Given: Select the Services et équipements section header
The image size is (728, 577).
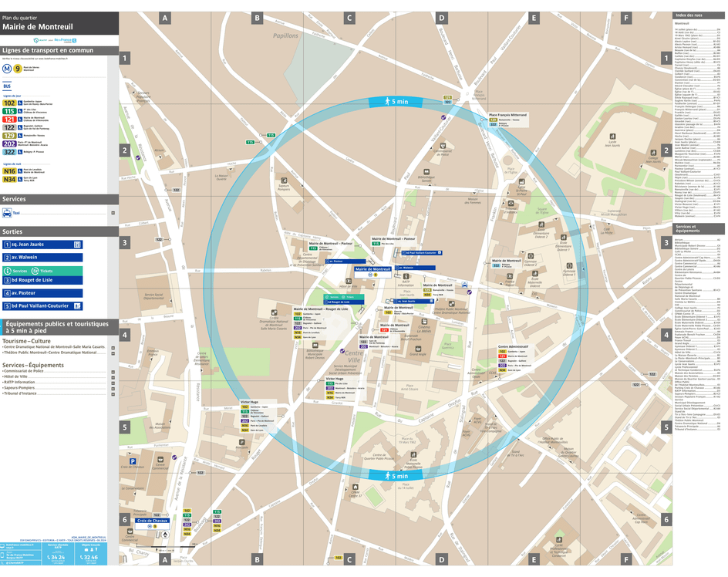Looking at the screenshot, I should (689, 229).
